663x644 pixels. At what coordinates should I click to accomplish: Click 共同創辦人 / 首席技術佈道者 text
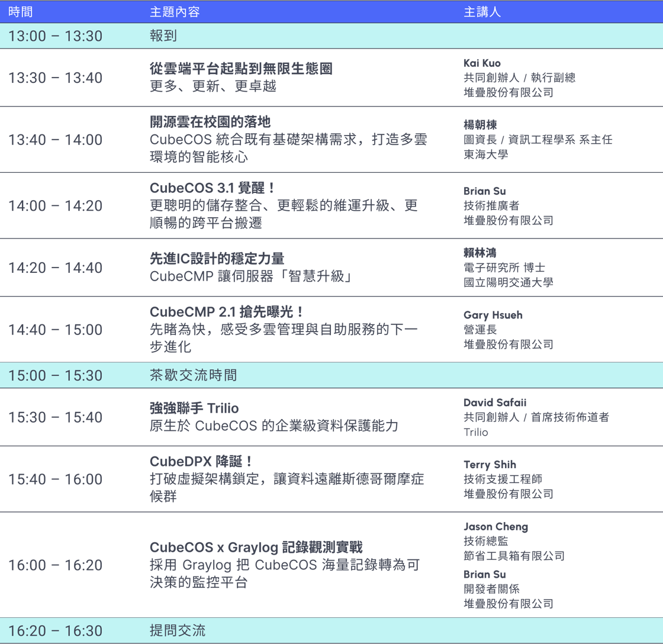point(536,417)
